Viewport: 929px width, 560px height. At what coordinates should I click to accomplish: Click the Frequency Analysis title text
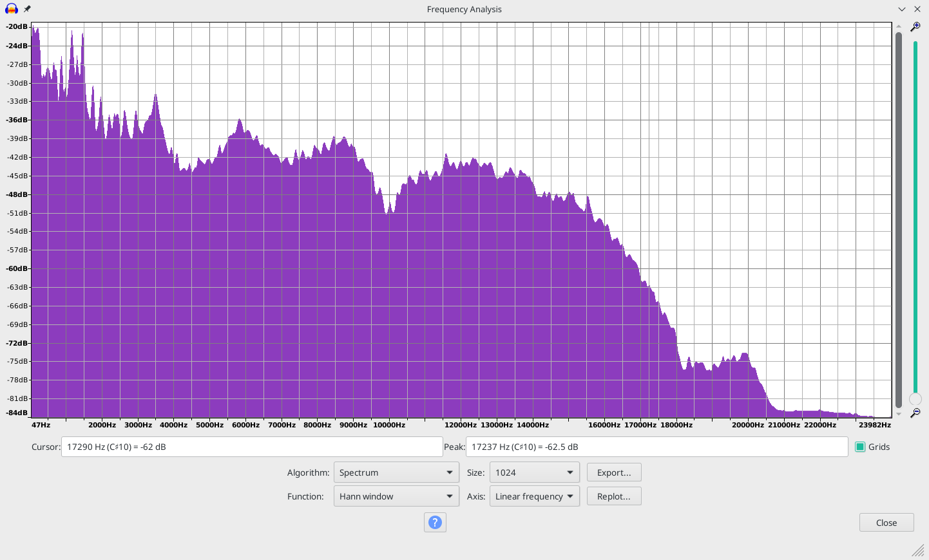tap(464, 9)
